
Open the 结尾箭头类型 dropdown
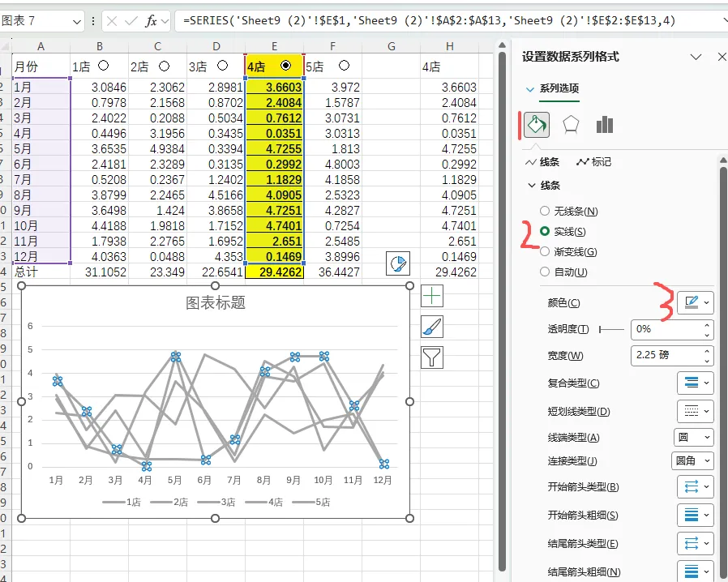pos(695,543)
